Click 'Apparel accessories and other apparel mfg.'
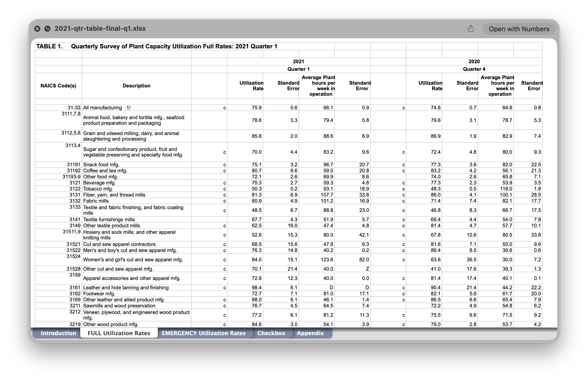This screenshot has height=380, width=588. tap(136, 278)
